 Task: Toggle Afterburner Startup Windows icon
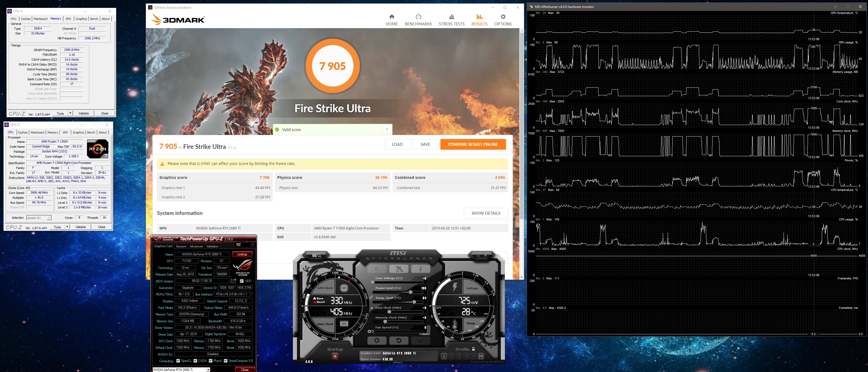click(335, 356)
